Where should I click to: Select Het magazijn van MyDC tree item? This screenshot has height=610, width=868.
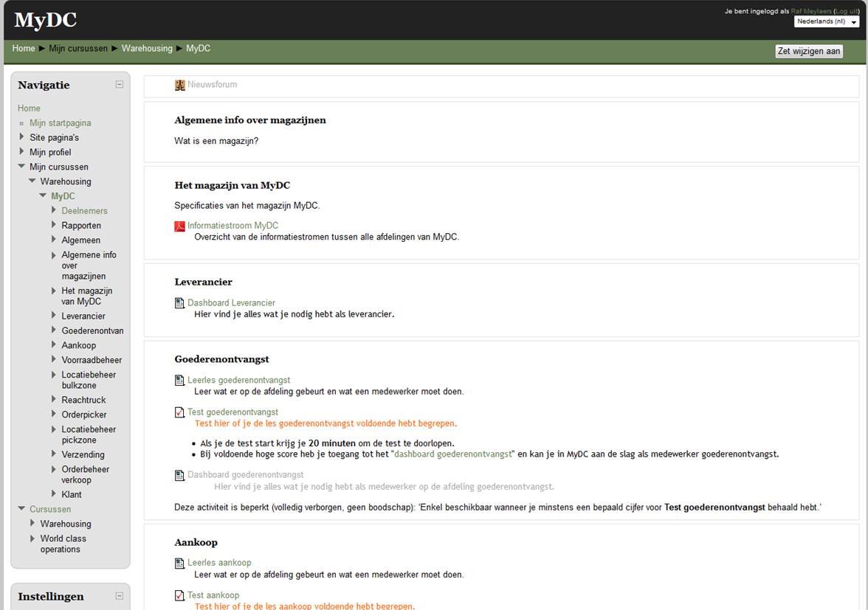87,296
